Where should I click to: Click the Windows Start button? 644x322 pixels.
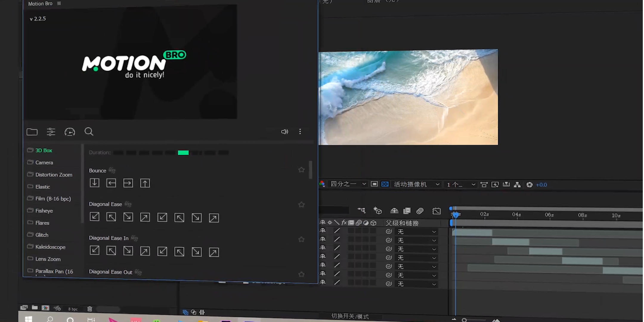pos(28,319)
